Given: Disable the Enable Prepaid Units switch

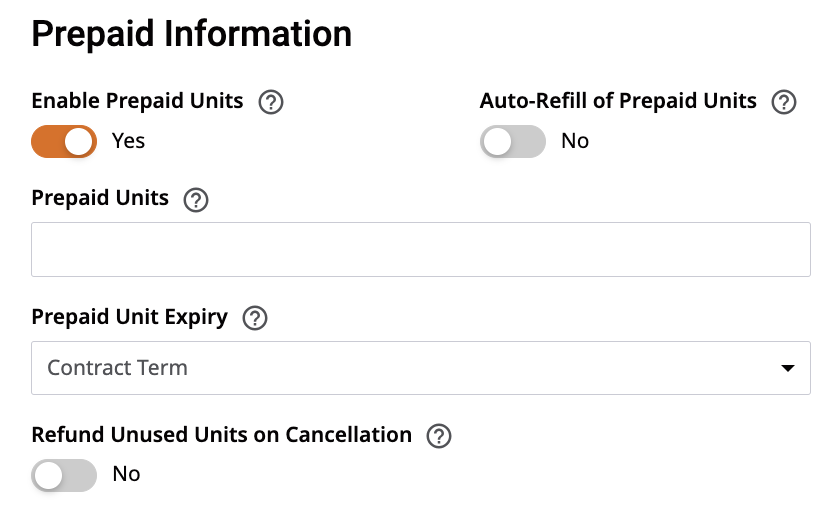Looking at the screenshot, I should pos(64,141).
